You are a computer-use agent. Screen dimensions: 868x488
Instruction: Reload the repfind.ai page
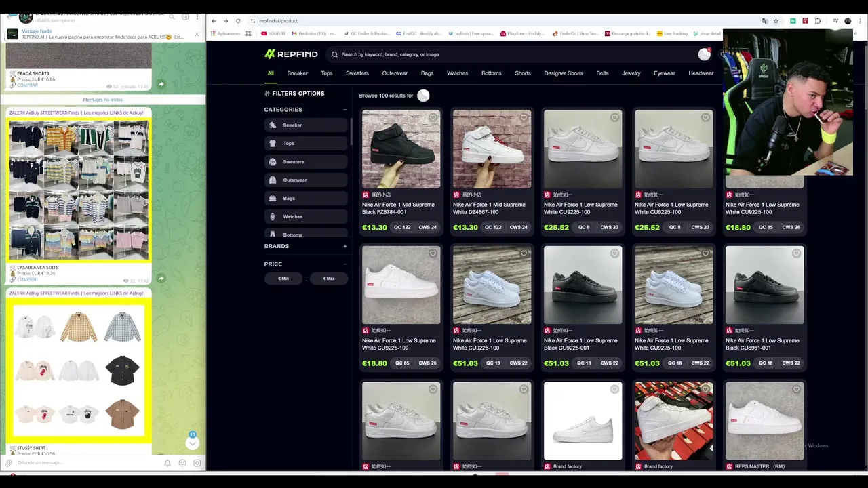(238, 21)
